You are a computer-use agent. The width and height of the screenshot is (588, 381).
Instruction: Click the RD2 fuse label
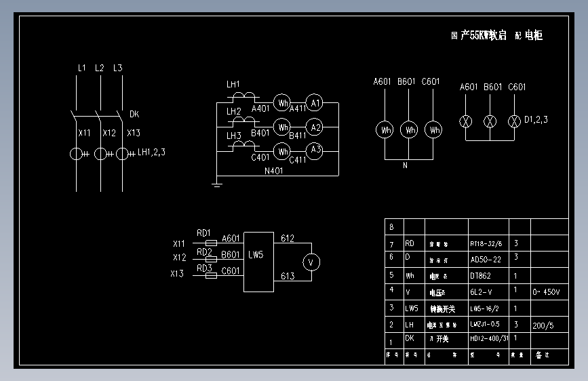point(204,252)
